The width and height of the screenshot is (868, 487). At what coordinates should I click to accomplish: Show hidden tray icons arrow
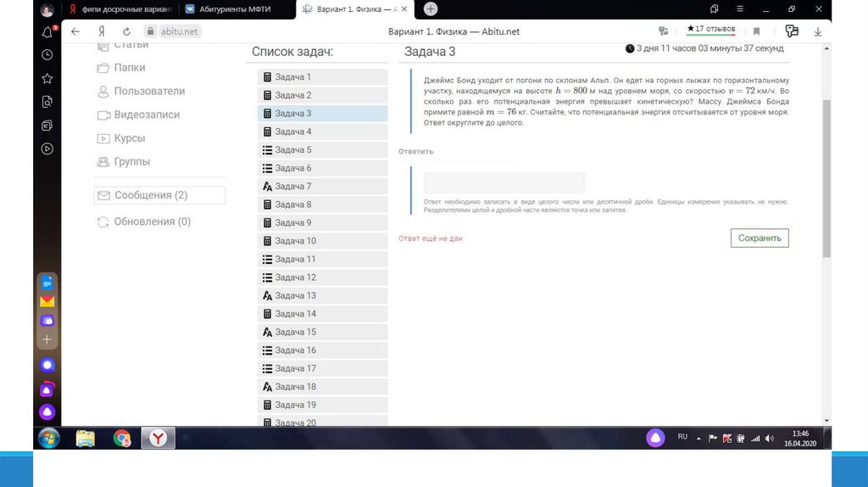coord(698,439)
